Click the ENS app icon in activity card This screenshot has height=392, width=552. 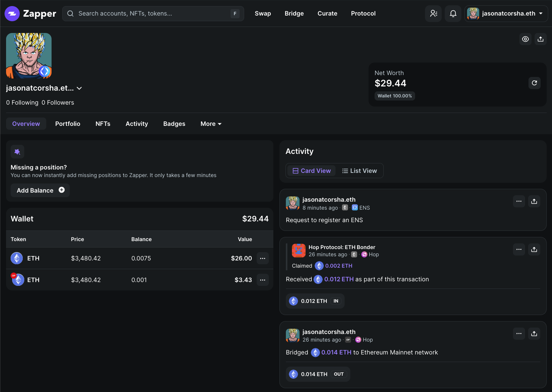coord(355,208)
